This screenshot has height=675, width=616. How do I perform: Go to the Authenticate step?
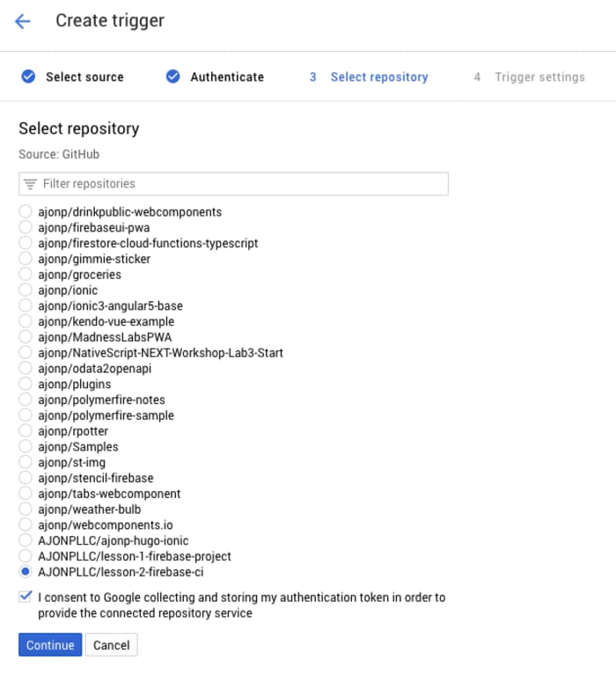coord(226,77)
